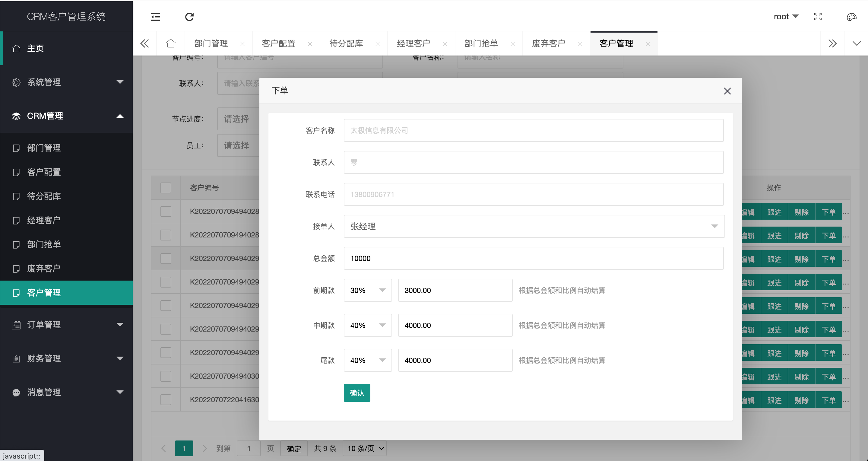Switch to the 待分配库 tab
The width and height of the screenshot is (868, 461).
tap(346, 43)
